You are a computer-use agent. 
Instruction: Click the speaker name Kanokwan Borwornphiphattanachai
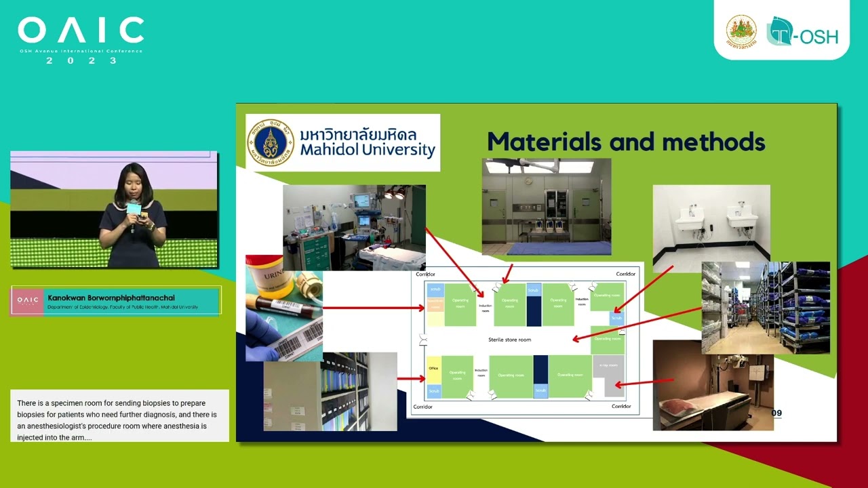(x=111, y=298)
